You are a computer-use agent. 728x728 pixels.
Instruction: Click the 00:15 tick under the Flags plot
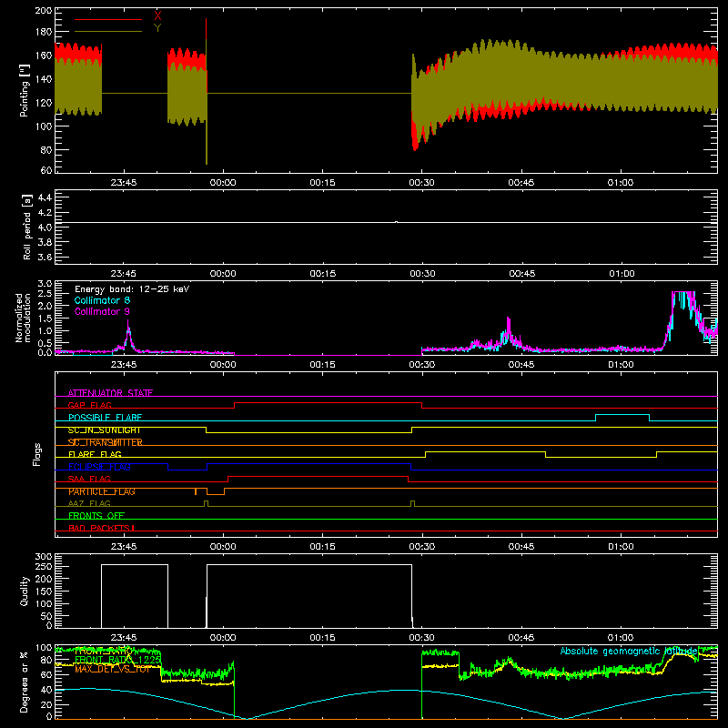322,547
